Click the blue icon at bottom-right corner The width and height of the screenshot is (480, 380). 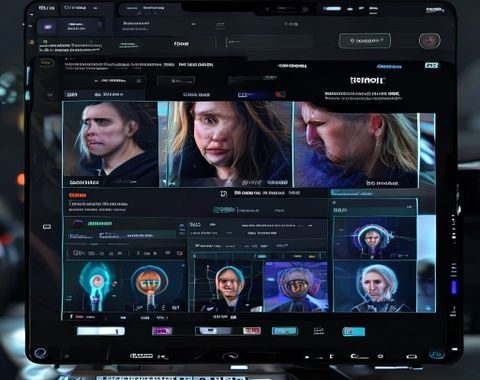pyautogui.click(x=436, y=354)
